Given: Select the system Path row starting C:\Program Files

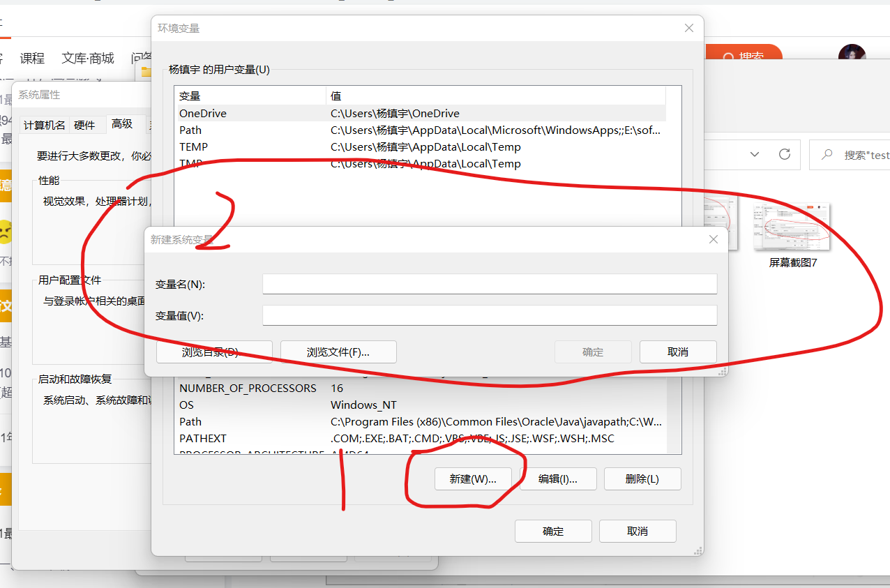Looking at the screenshot, I should [x=420, y=421].
